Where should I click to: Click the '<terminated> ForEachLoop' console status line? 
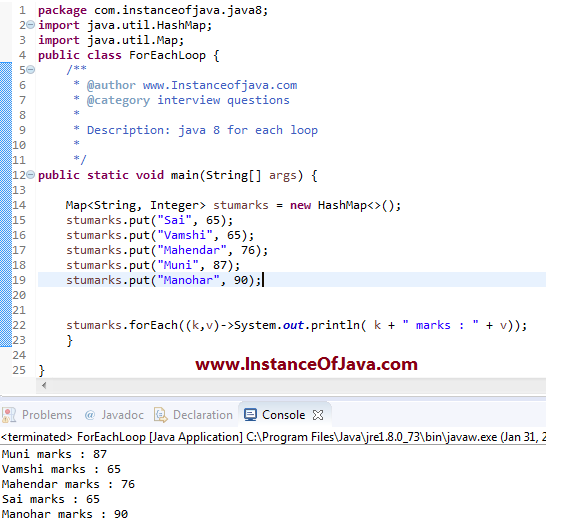[x=273, y=437]
